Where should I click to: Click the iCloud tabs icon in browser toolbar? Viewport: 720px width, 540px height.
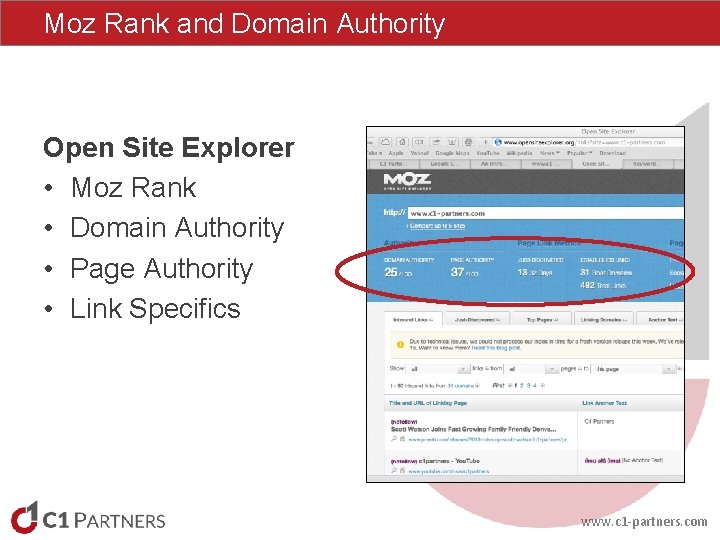tap(386, 142)
